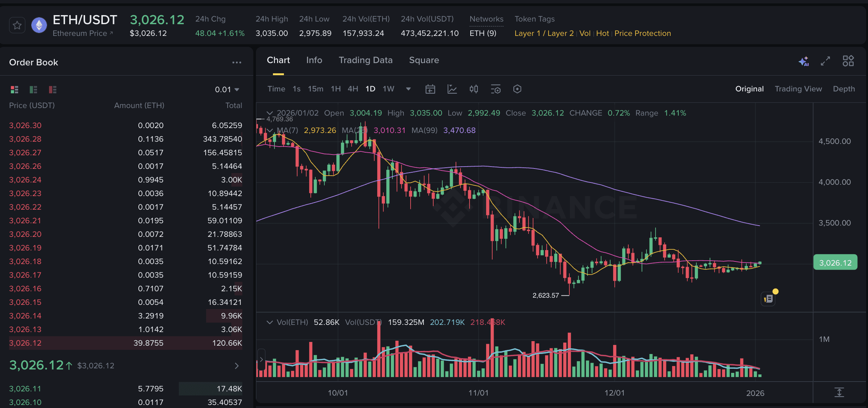Open the order book precision 0.01 dropdown
The image size is (868, 408).
(x=227, y=90)
